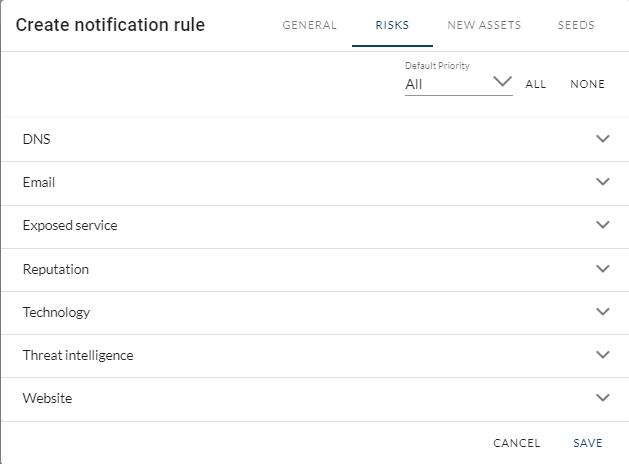This screenshot has height=464, width=629.
Task: Expand the Website section chevron
Action: point(602,398)
